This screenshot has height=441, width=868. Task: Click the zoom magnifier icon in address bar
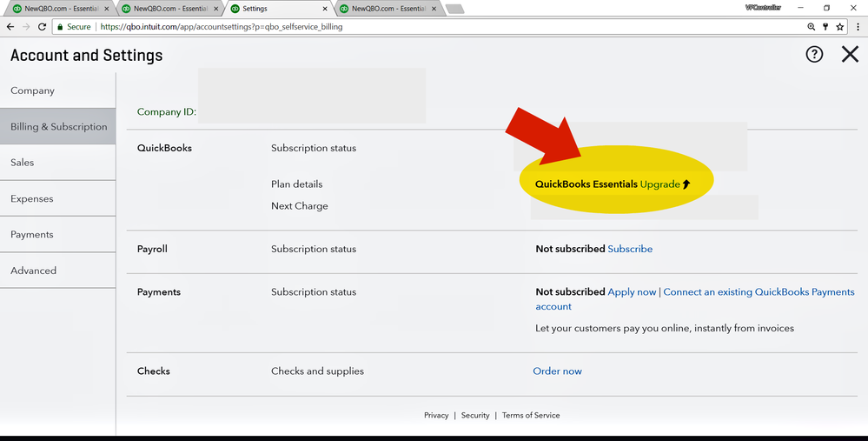pyautogui.click(x=811, y=27)
